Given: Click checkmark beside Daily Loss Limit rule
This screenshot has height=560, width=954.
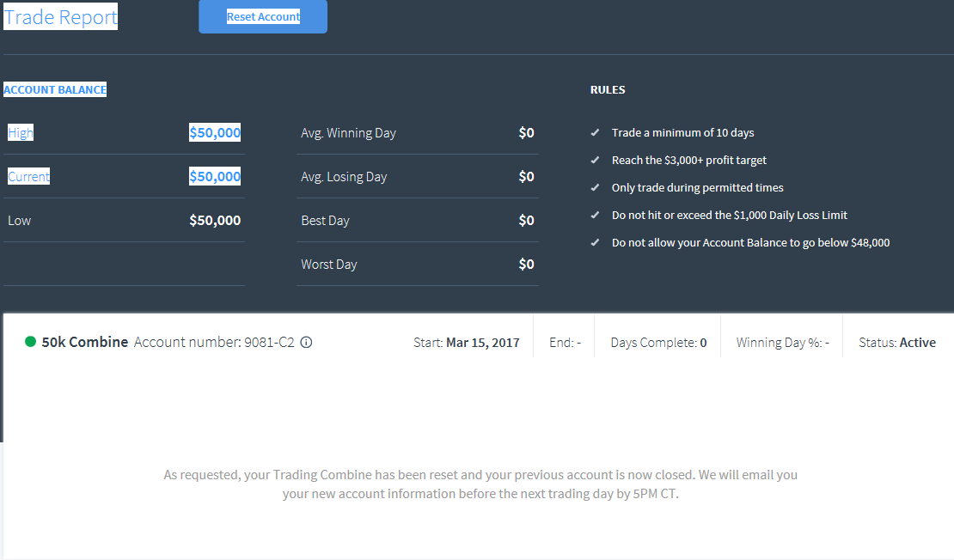Looking at the screenshot, I should 595,215.
